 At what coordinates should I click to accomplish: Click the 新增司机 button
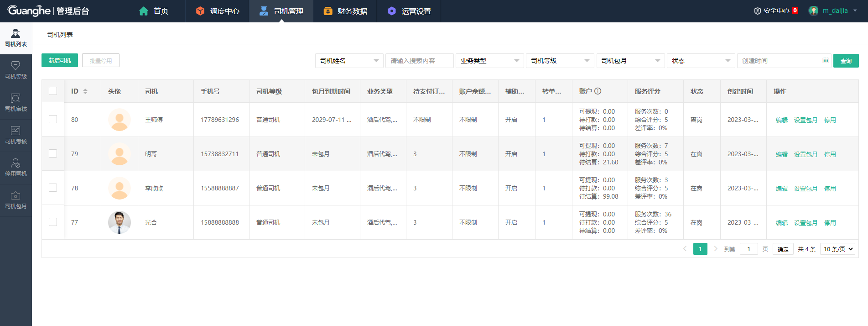(x=60, y=60)
